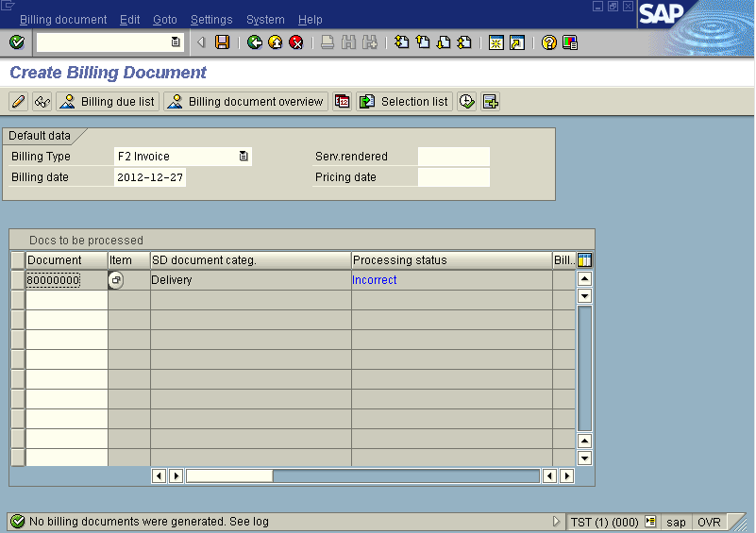Open the Billing document menu

[x=62, y=20]
